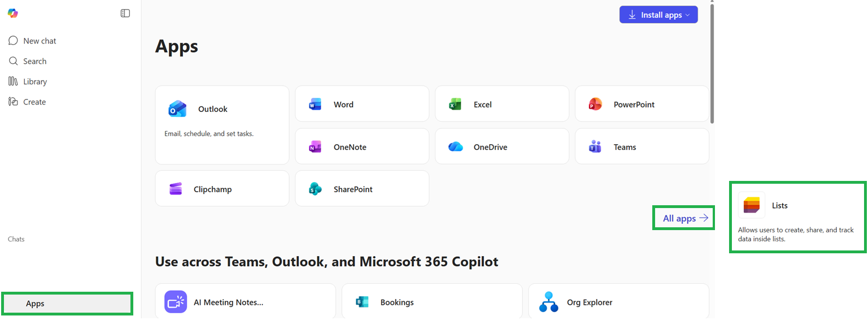
Task: Click the Apps page heading
Action: [x=177, y=46]
